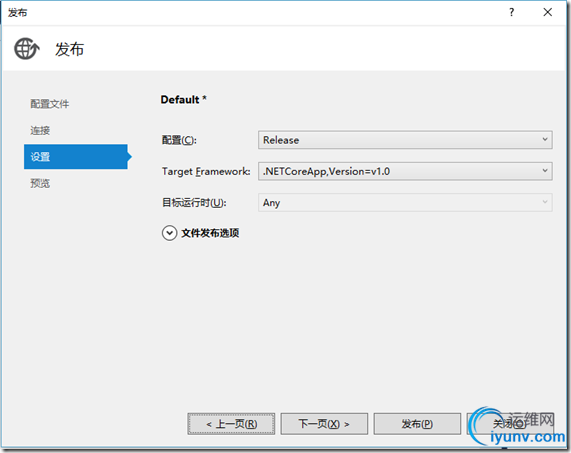Image resolution: width=571 pixels, height=453 pixels.
Task: Open the 配置 Release dropdown
Action: (x=405, y=140)
